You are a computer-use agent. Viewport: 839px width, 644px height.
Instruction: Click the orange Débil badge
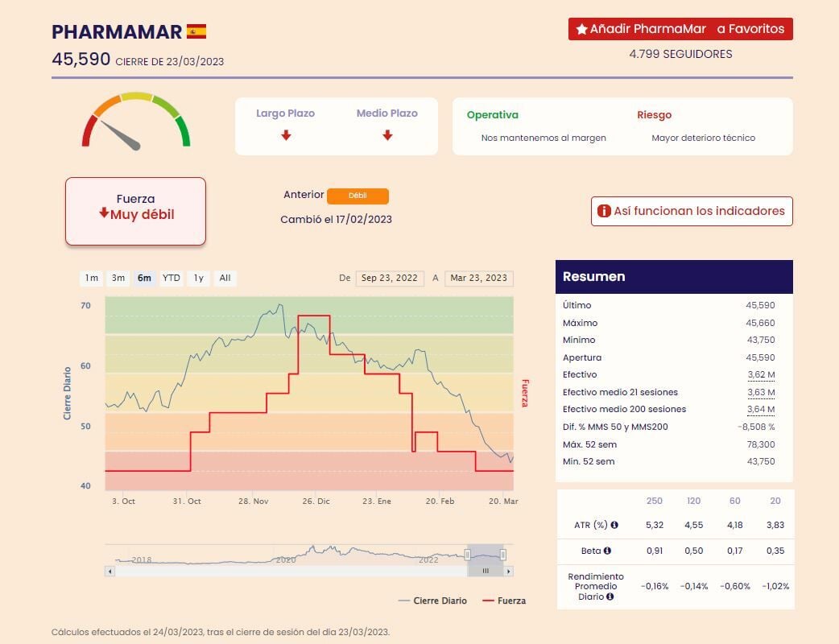tap(358, 196)
